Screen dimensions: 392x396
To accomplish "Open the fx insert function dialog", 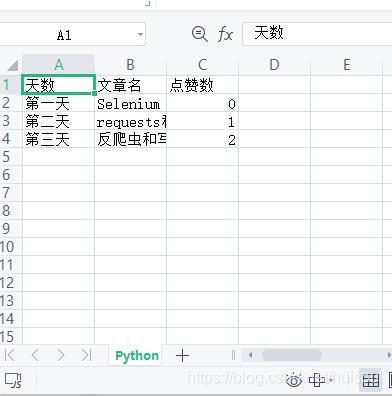I will coord(225,34).
